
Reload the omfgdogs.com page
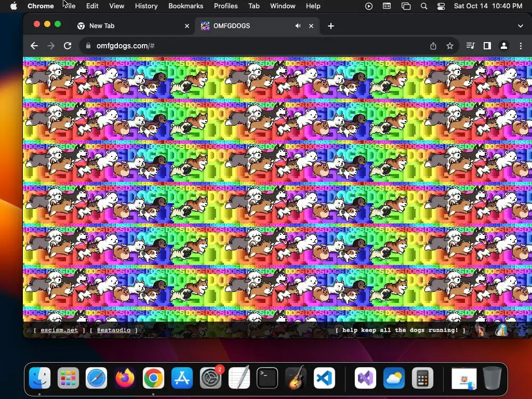pyautogui.click(x=68, y=46)
